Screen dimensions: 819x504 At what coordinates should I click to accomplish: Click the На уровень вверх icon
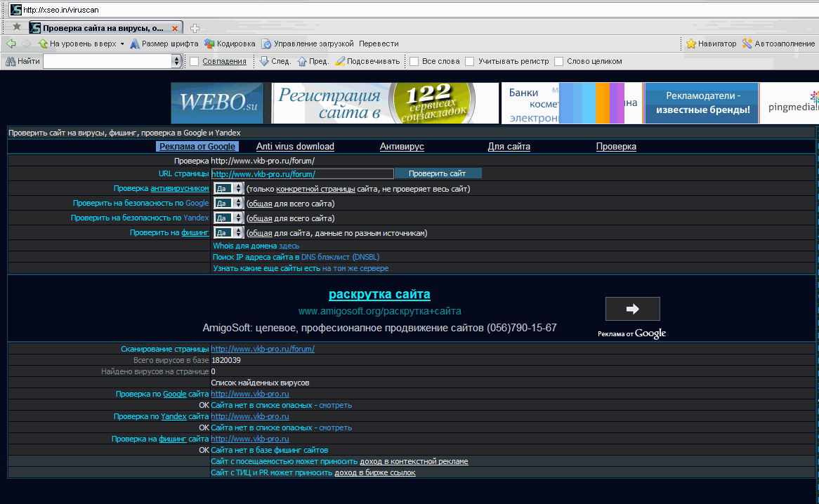pos(43,44)
